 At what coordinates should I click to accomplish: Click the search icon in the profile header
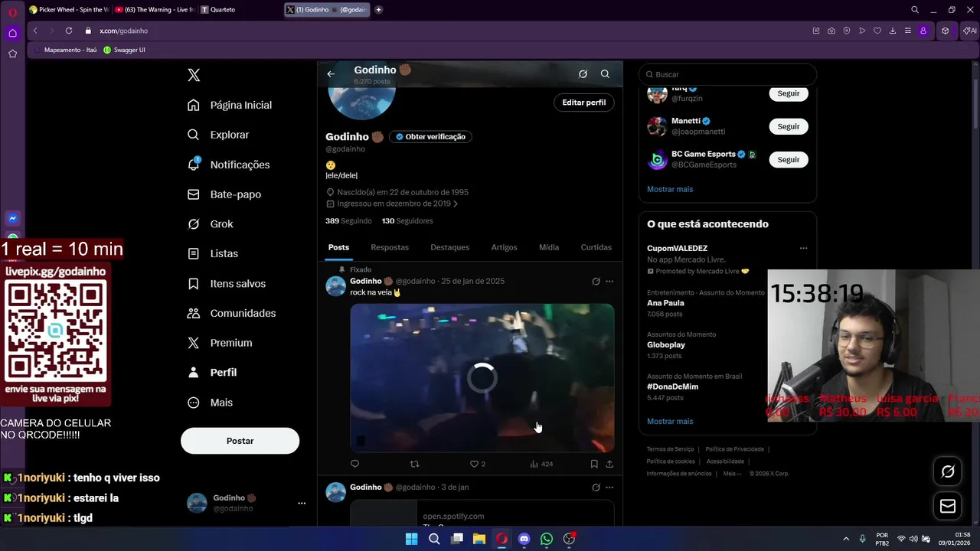[x=605, y=74]
